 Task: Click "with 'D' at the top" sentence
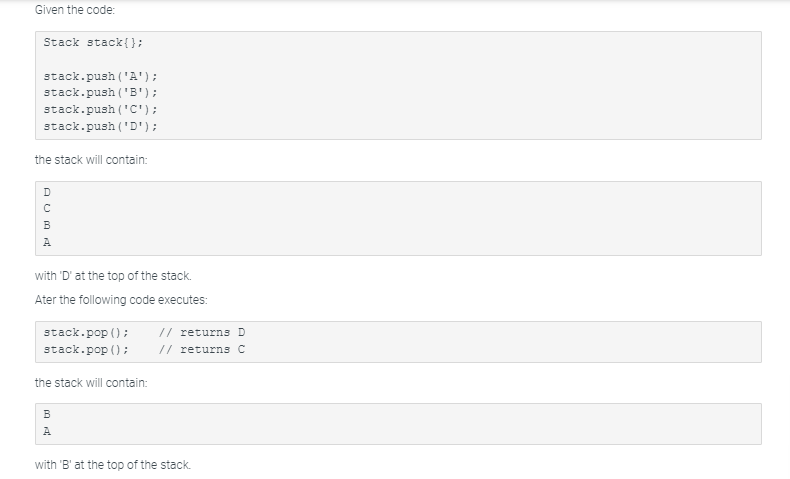pyautogui.click(x=112, y=275)
